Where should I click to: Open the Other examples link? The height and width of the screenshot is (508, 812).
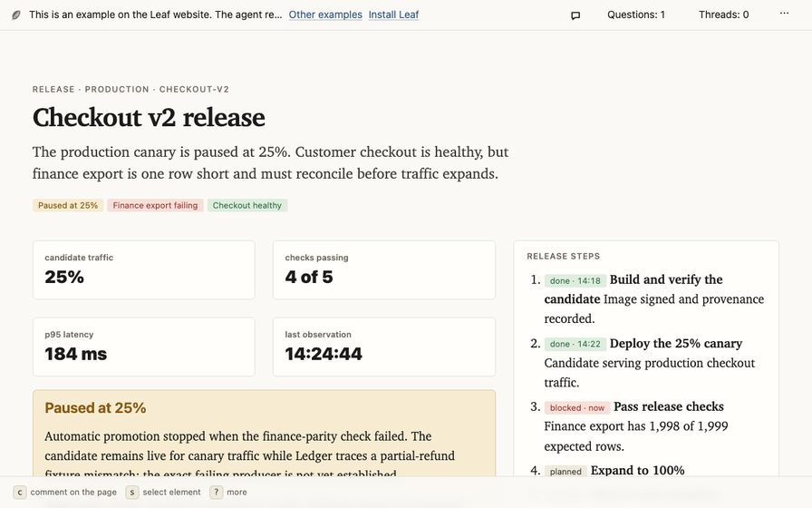[325, 15]
